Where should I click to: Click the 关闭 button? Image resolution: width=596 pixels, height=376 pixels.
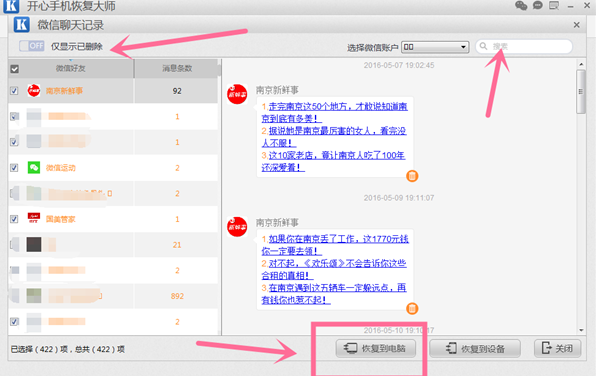click(x=558, y=348)
